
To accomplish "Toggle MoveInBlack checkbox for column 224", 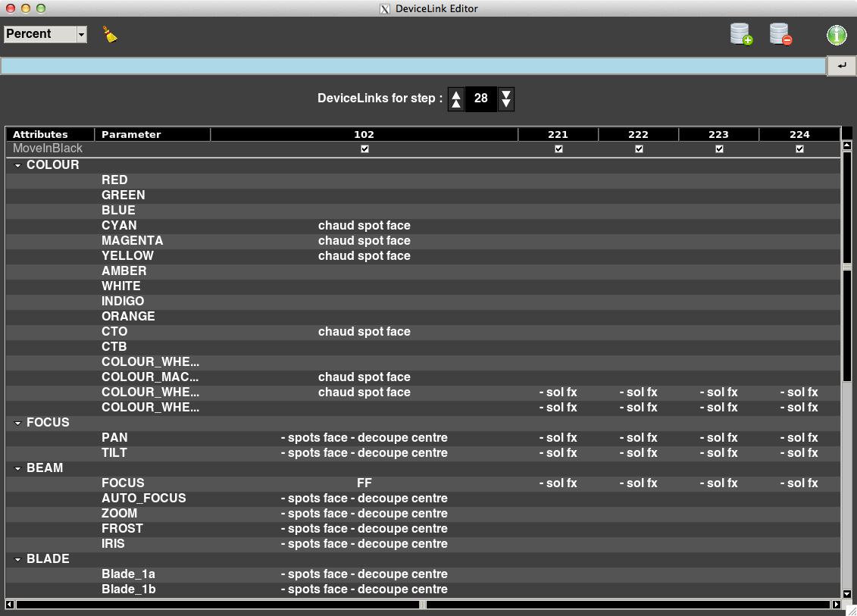I will (799, 149).
